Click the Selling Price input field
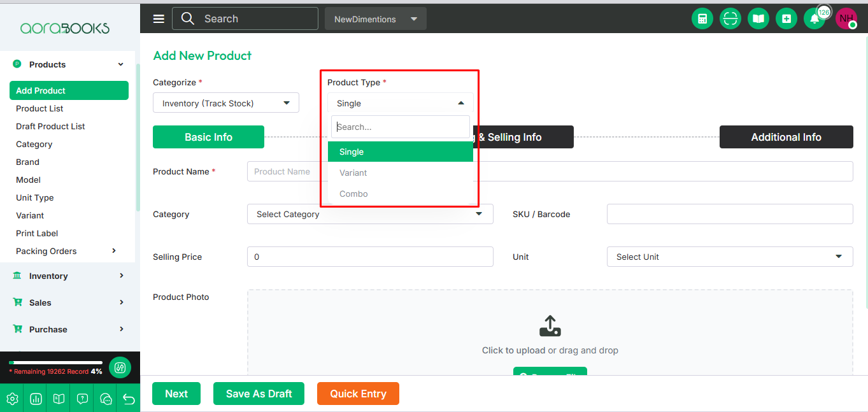Image resolution: width=868 pixels, height=412 pixels. (370, 257)
